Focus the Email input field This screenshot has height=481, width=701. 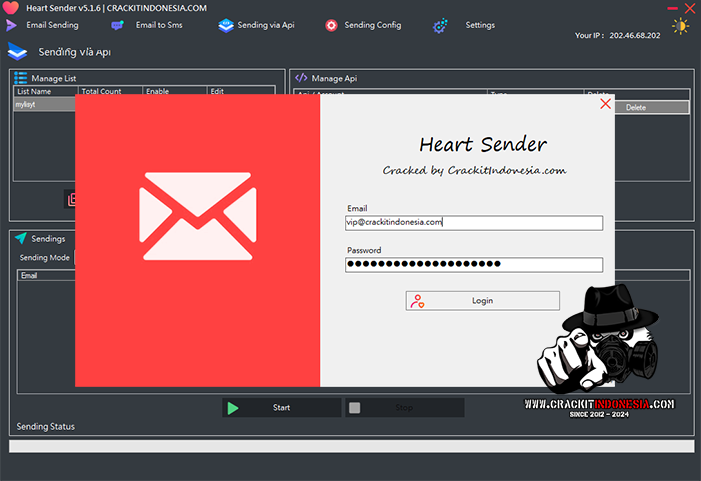click(474, 223)
